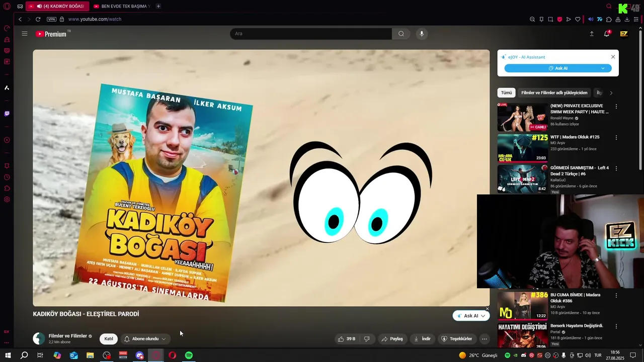Open WTF Madara Olduk #125 video thumbnail
This screenshot has height=362, width=644.
522,148
